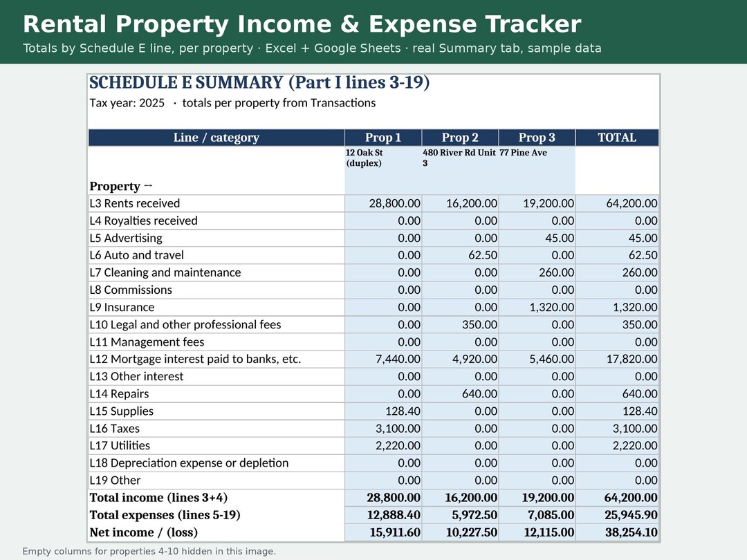The width and height of the screenshot is (747, 560).
Task: Click the 25,945.90 total expenses cell
Action: click(x=617, y=515)
